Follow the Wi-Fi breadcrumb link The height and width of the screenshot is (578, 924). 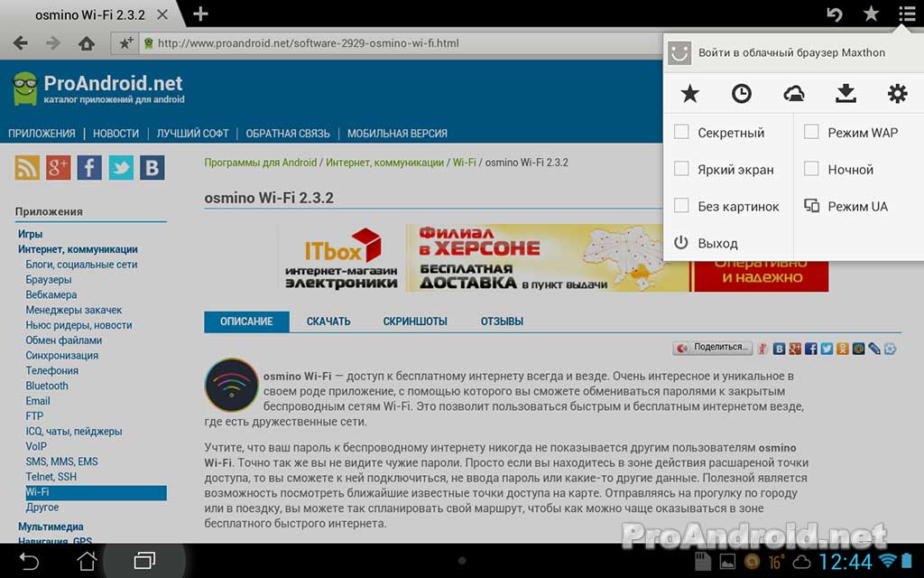point(465,163)
